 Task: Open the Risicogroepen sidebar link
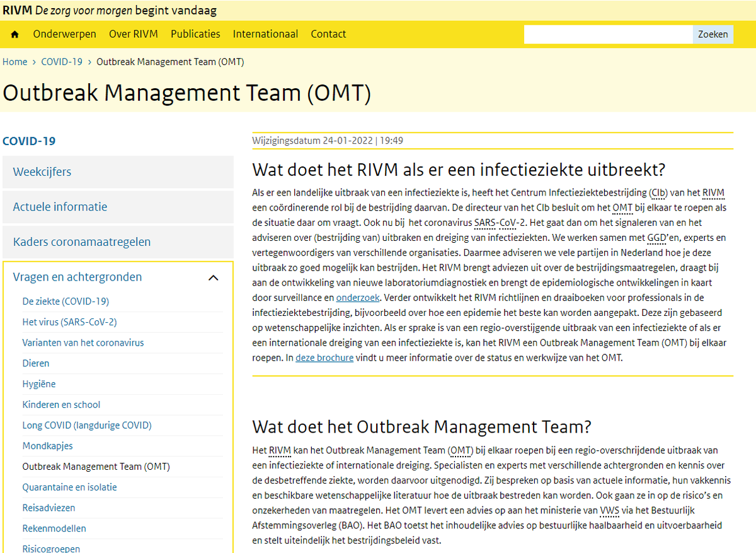click(51, 549)
